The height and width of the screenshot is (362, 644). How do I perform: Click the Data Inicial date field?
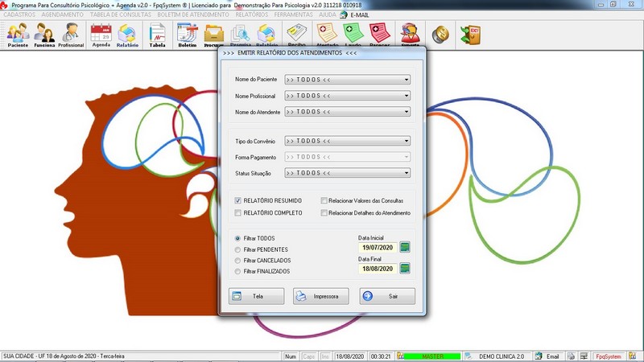(378, 248)
